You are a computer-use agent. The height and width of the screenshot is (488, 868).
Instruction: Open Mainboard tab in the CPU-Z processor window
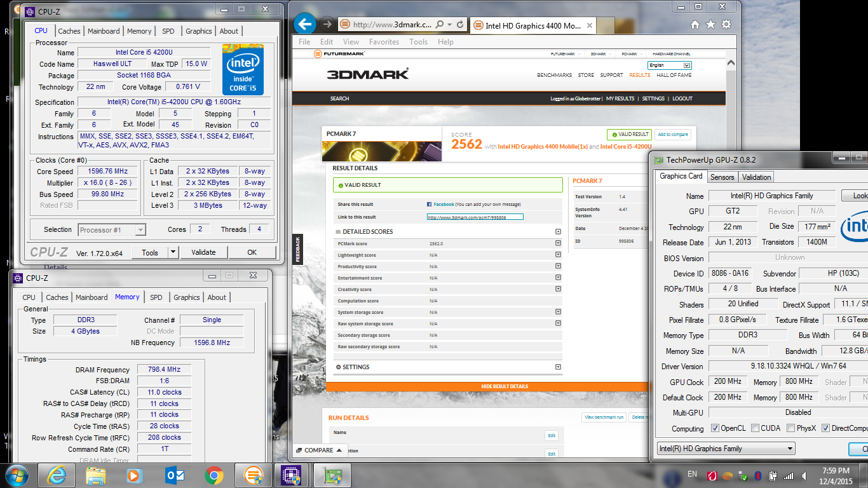(x=104, y=31)
